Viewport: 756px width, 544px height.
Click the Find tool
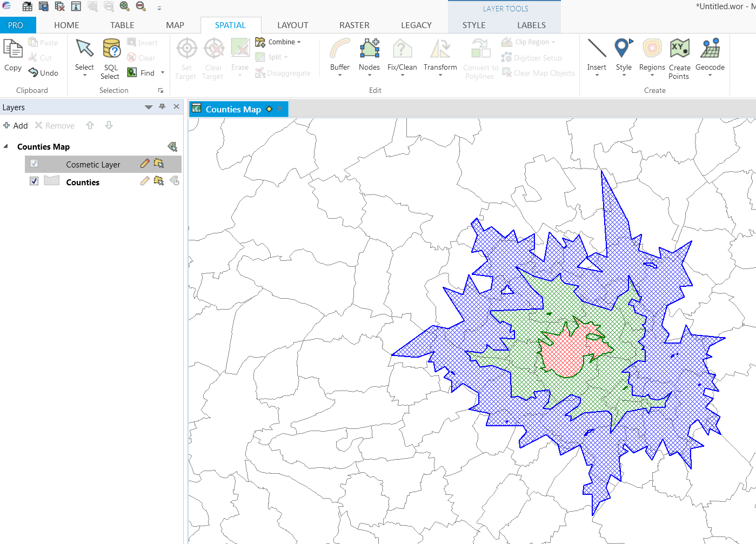pyautogui.click(x=141, y=72)
